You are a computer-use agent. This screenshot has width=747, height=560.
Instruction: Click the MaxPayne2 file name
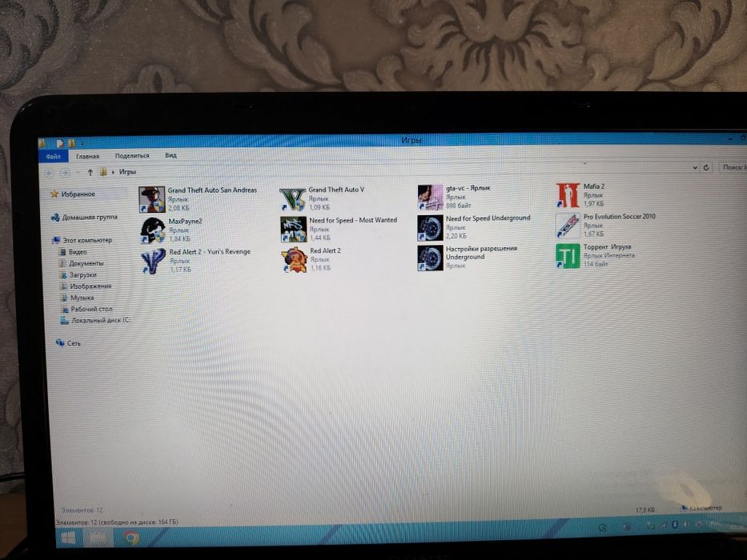(x=185, y=222)
